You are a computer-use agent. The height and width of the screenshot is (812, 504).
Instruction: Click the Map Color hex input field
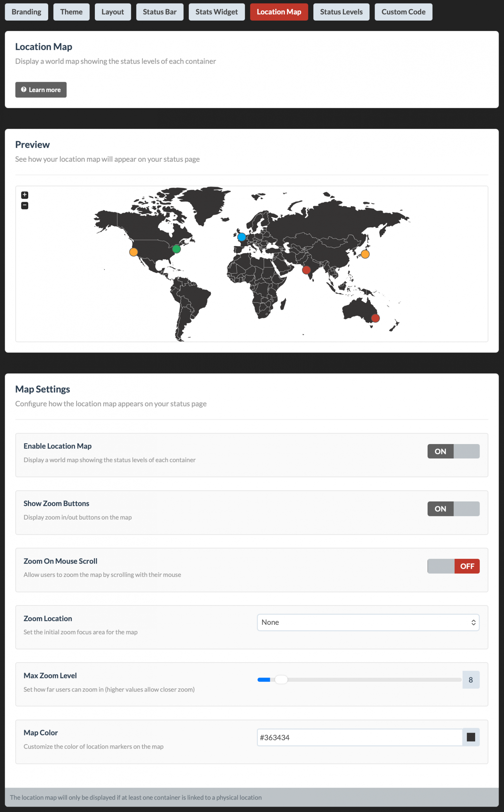(359, 737)
